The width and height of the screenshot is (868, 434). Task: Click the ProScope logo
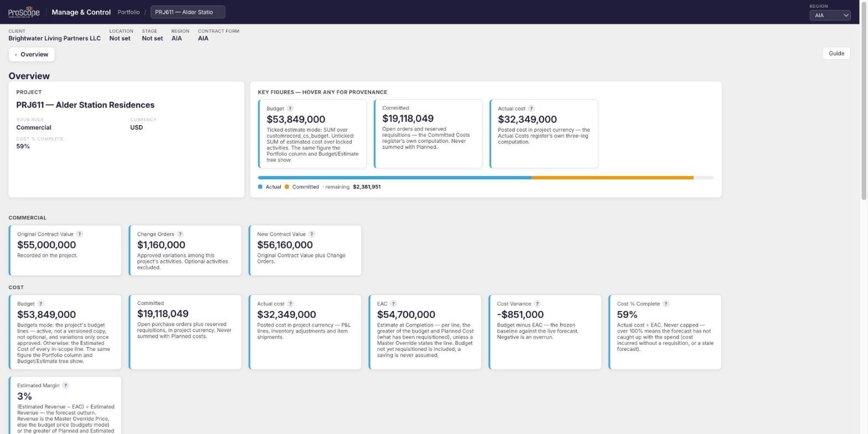pyautogui.click(x=24, y=12)
